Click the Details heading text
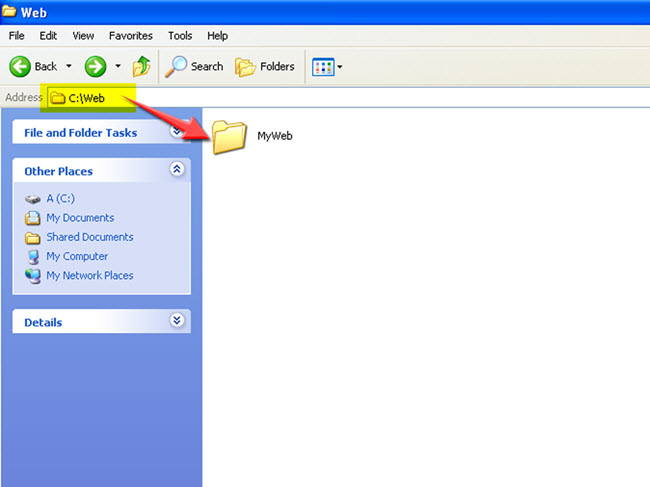The image size is (650, 487). tap(43, 323)
